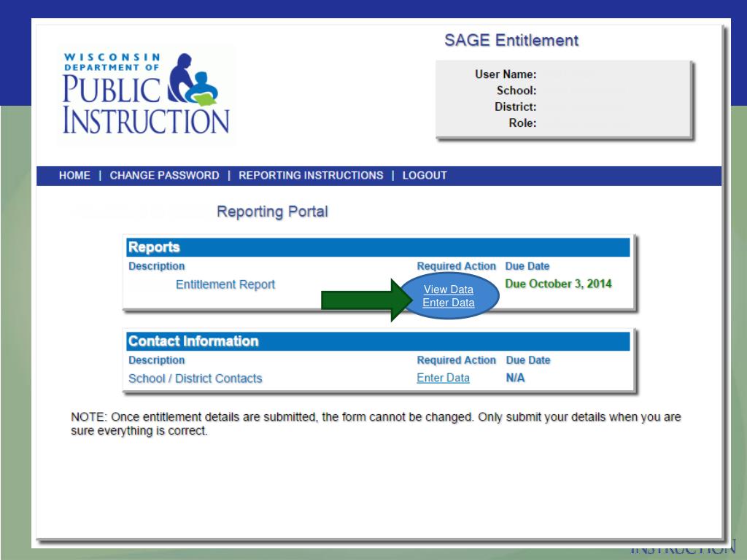Open CHANGE PASSWORD in the navigation bar
747x560 pixels.
tap(164, 176)
